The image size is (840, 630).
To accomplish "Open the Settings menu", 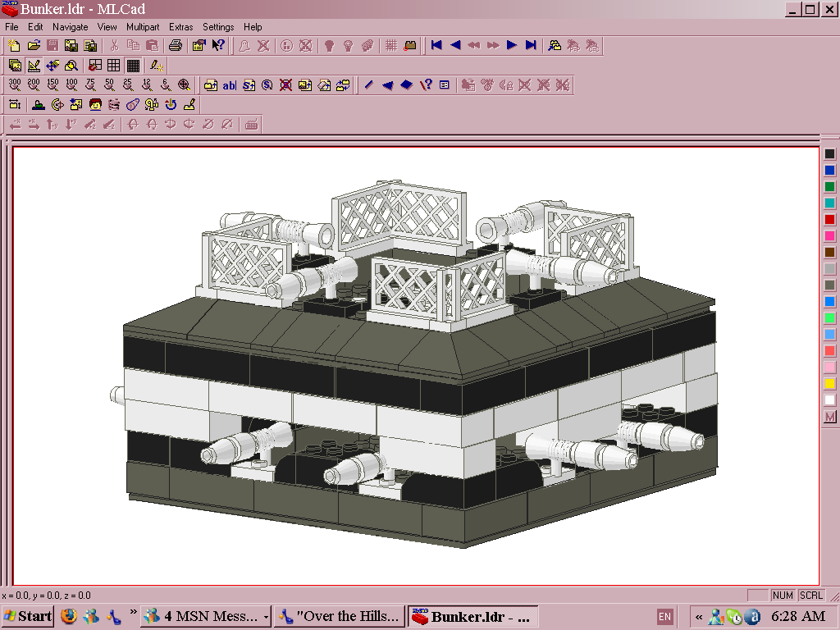I will [218, 27].
